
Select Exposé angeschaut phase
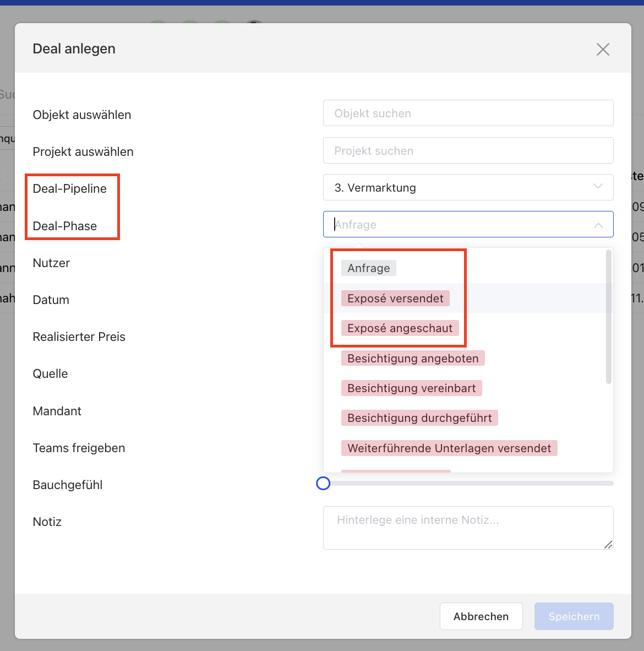tap(400, 328)
